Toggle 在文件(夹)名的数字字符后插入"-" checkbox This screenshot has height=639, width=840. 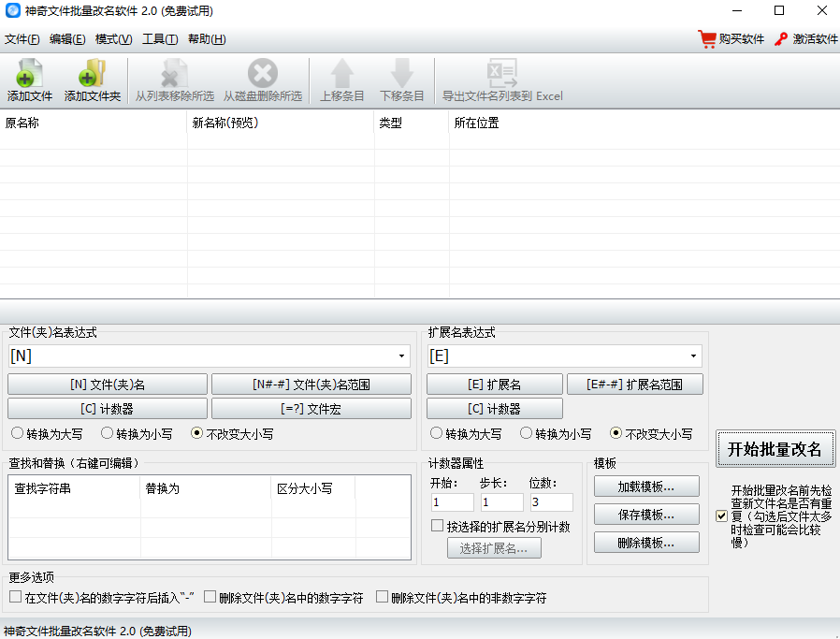(x=16, y=597)
